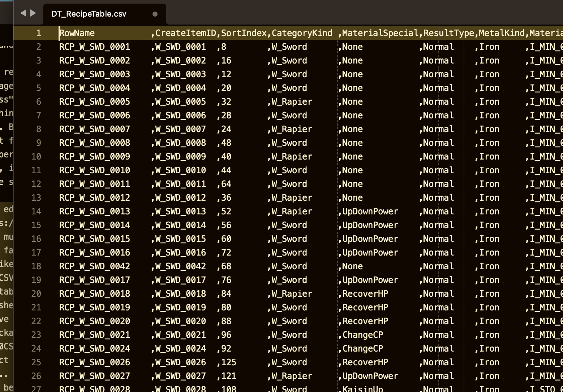Image resolution: width=563 pixels, height=392 pixels.
Task: Click the unsaved dot on DT_RecipeTable.csv tab
Action: [155, 14]
